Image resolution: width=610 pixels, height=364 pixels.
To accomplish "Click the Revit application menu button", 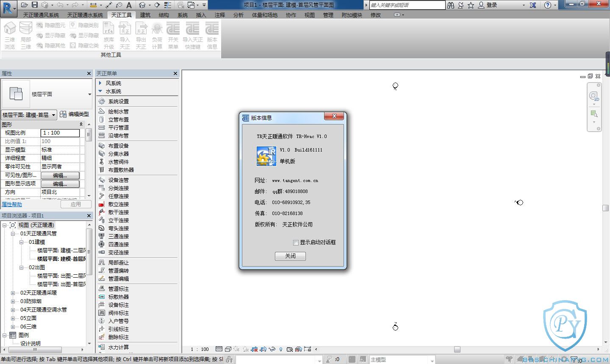I will (8, 8).
